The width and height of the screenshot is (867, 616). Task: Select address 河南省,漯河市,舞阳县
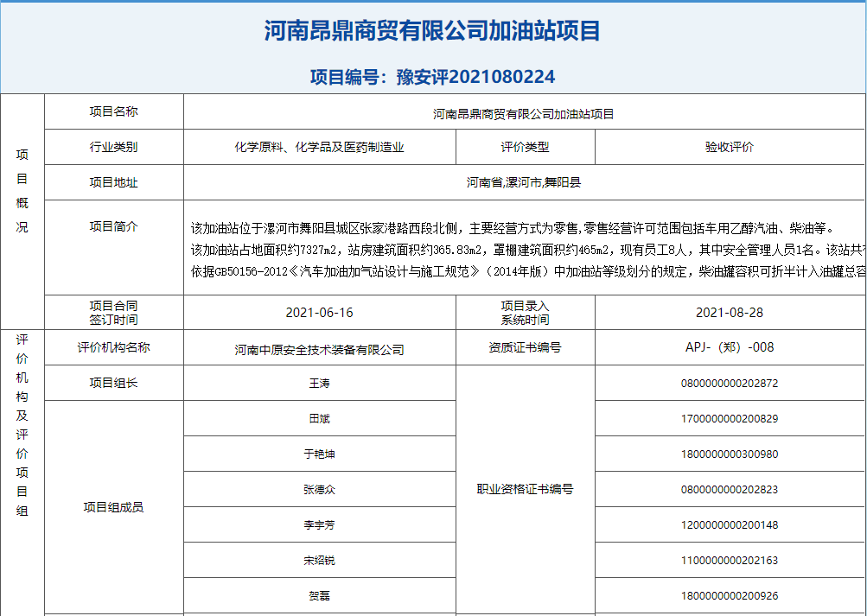(524, 183)
